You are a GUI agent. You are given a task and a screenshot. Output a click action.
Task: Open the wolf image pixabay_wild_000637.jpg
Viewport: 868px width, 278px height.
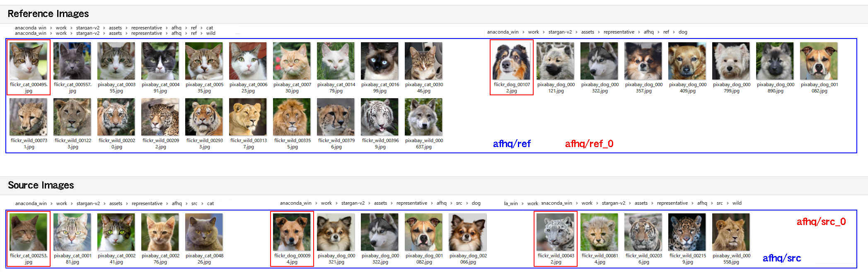[423, 117]
